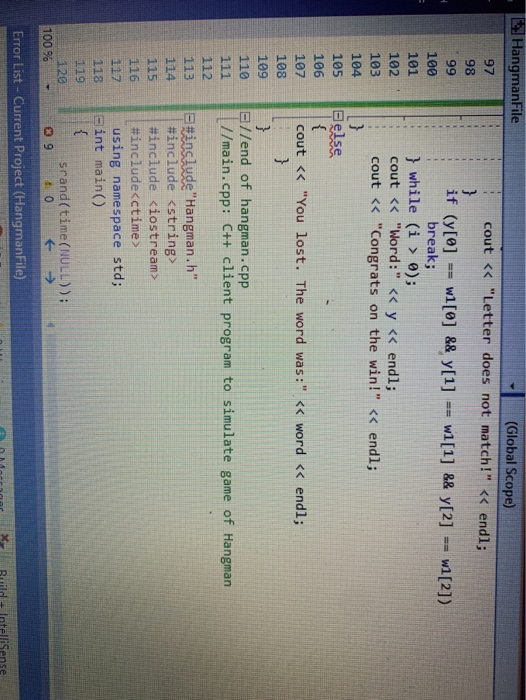The height and width of the screenshot is (700, 526).
Task: Click the } while (i > 0); line
Action: tap(412, 221)
